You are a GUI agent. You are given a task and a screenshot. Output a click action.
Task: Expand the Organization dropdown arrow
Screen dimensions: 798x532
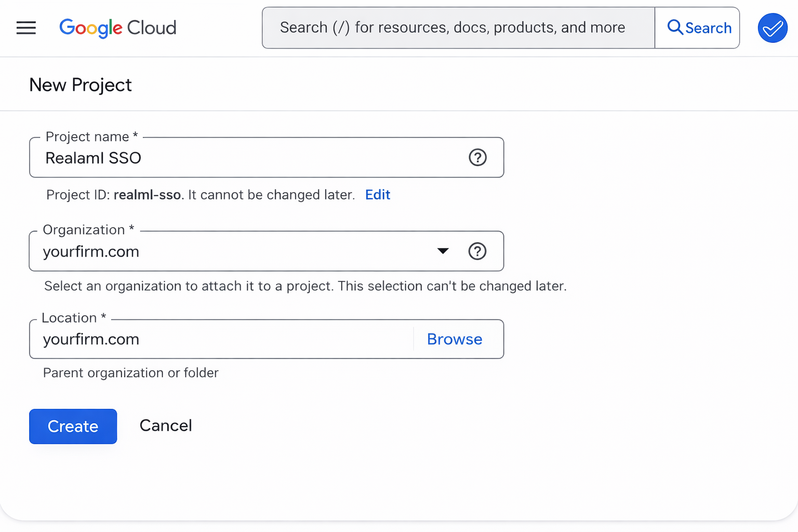pyautogui.click(x=443, y=251)
